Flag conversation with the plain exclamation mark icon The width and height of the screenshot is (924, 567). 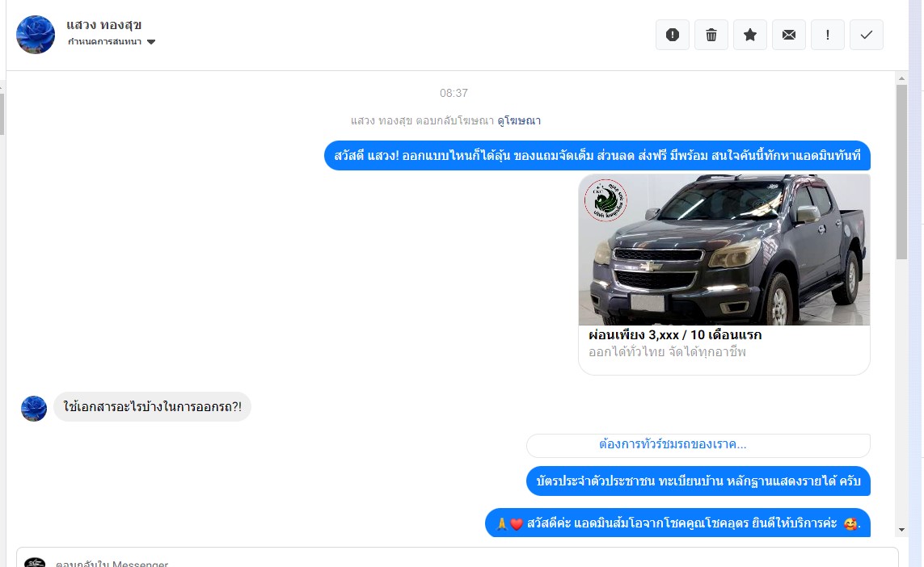coord(827,35)
